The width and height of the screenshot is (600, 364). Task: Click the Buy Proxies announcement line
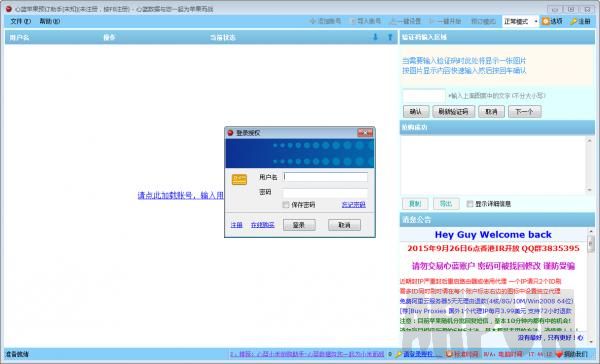click(x=486, y=311)
